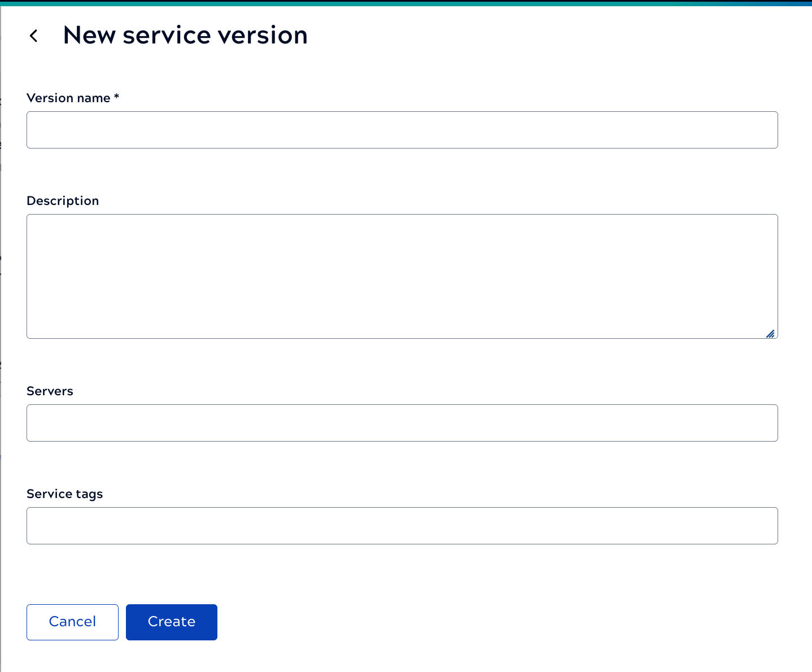Click the teal progress bar at top
Screen dimensions: 812x672
406,3
